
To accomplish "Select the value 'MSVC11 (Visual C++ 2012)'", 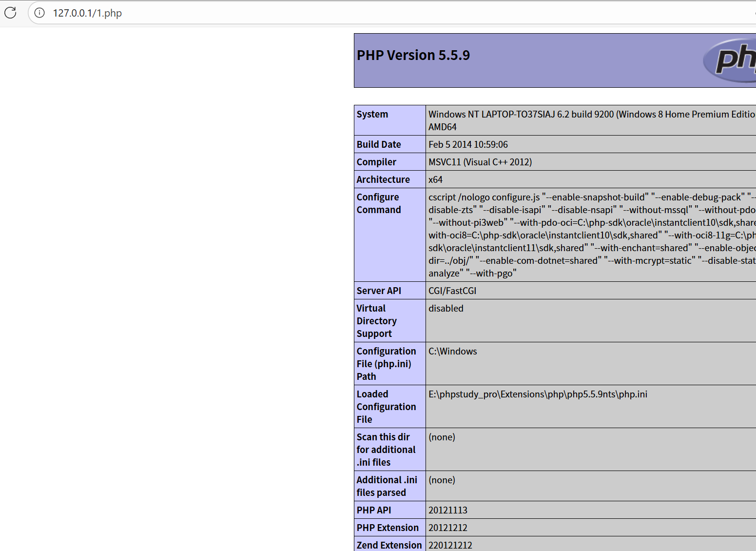I will point(480,162).
